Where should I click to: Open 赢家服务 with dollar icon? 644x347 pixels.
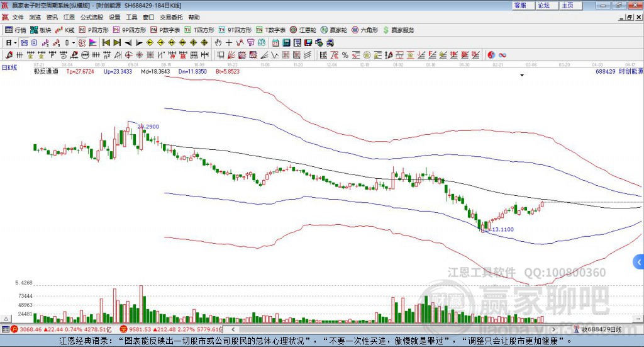(399, 30)
